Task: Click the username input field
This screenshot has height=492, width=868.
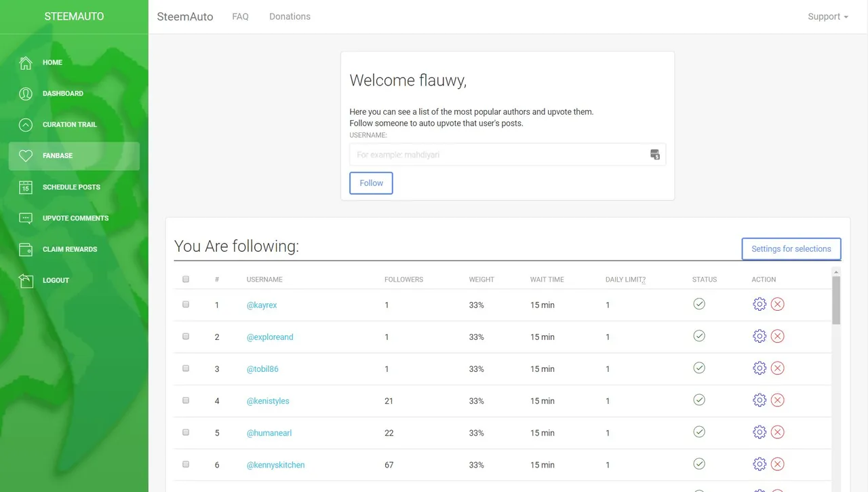Action: coord(507,155)
